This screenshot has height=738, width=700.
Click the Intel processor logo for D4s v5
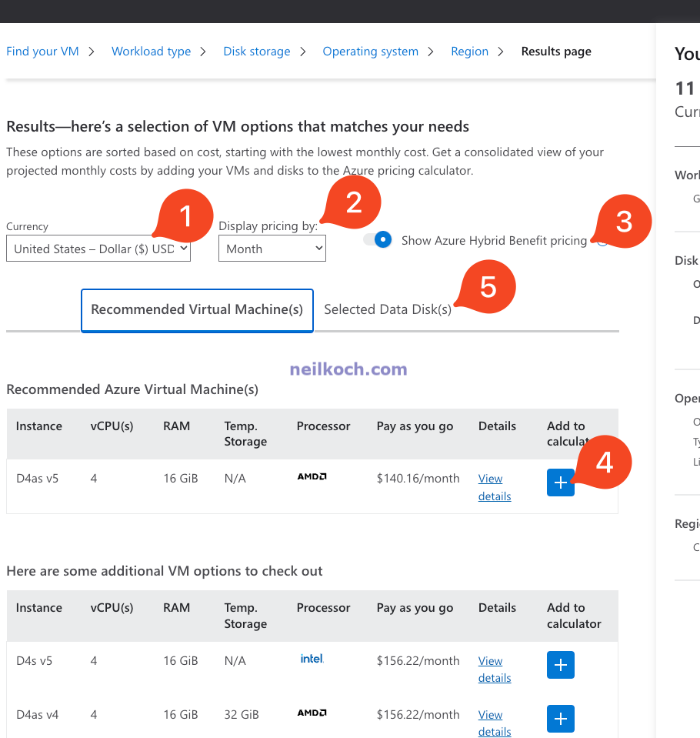312,659
